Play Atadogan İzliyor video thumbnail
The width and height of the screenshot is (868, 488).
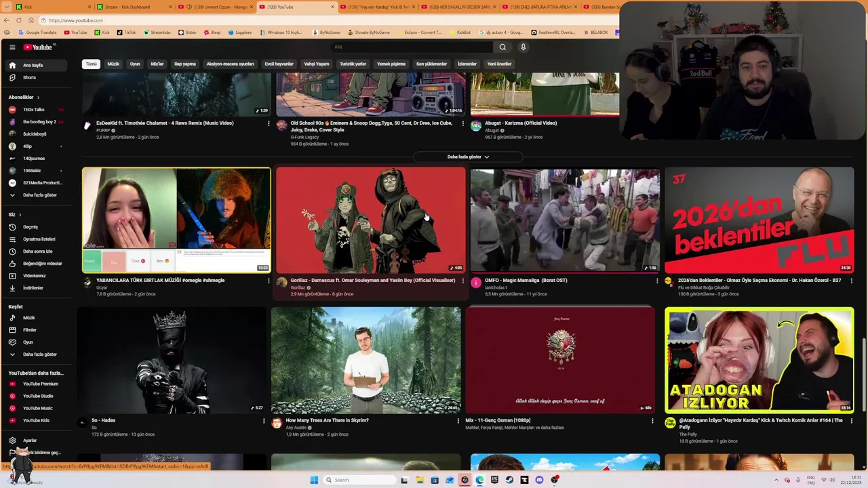(759, 360)
